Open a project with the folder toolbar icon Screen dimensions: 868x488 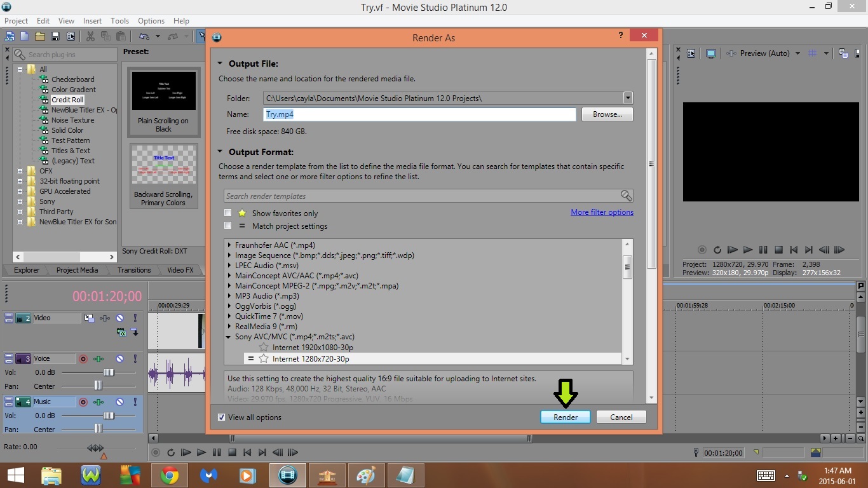[x=40, y=36]
